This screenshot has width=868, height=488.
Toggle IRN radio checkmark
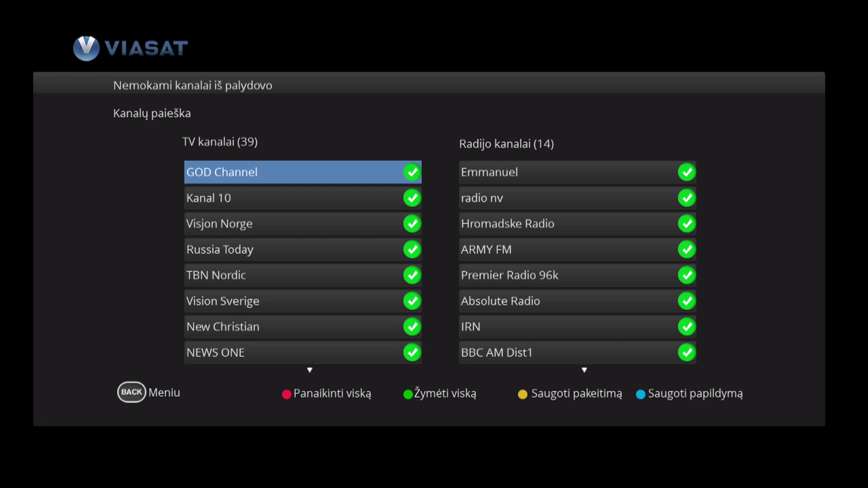click(x=687, y=327)
